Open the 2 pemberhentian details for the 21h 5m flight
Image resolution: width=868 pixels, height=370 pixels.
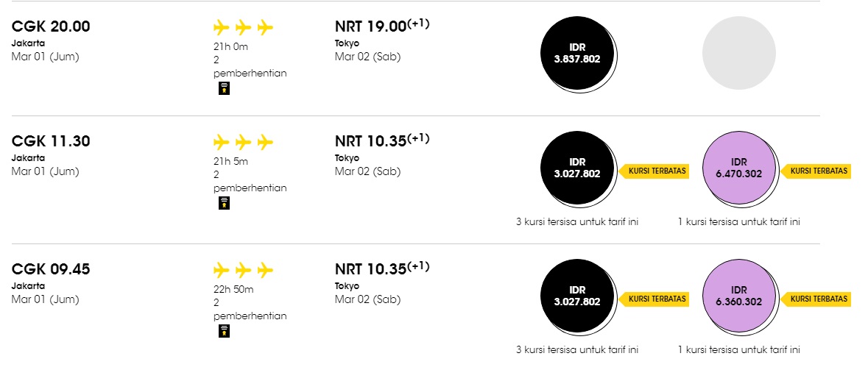250,182
